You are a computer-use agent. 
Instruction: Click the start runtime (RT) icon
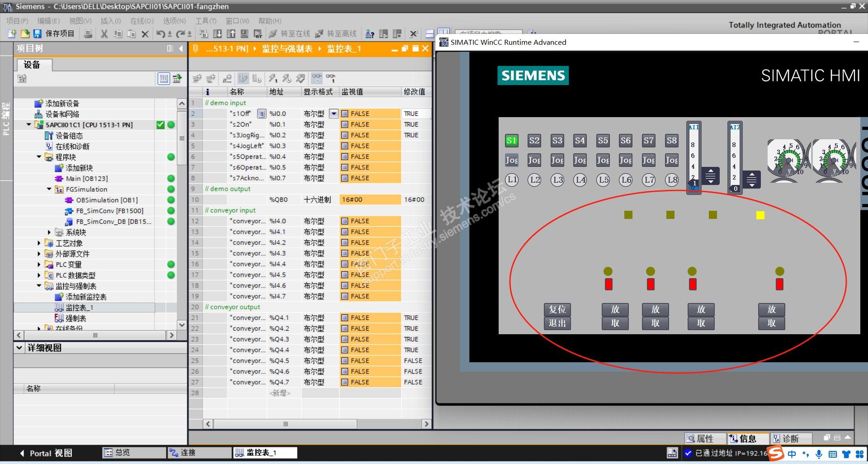pyautogui.click(x=258, y=34)
